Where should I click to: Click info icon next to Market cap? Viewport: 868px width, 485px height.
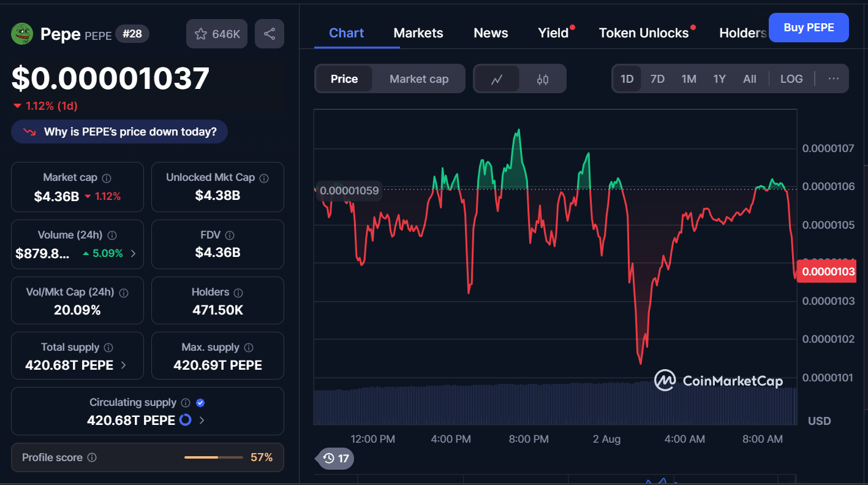point(107,178)
